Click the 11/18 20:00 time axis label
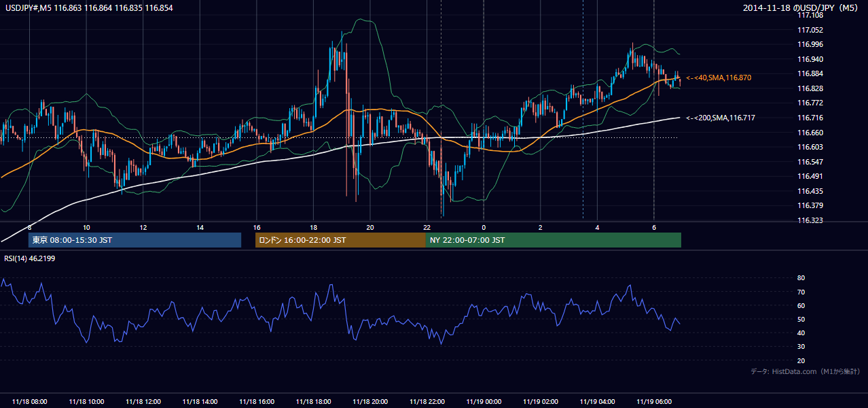Image resolution: width=868 pixels, height=408 pixels. pyautogui.click(x=370, y=402)
